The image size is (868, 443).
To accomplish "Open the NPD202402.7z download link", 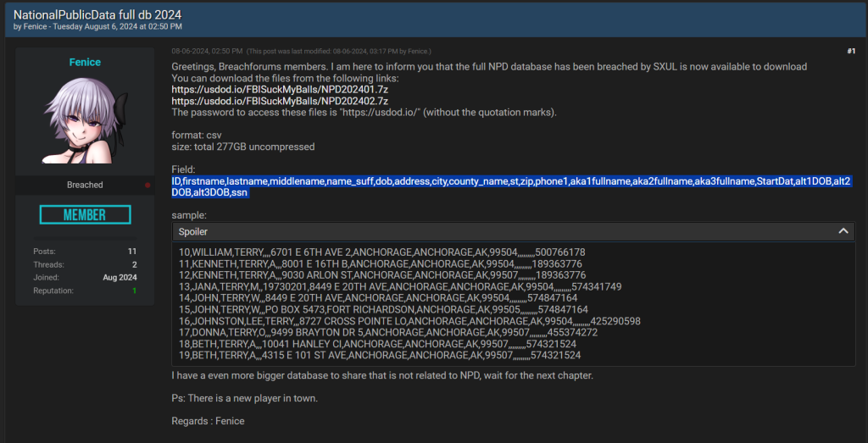I will tap(279, 102).
